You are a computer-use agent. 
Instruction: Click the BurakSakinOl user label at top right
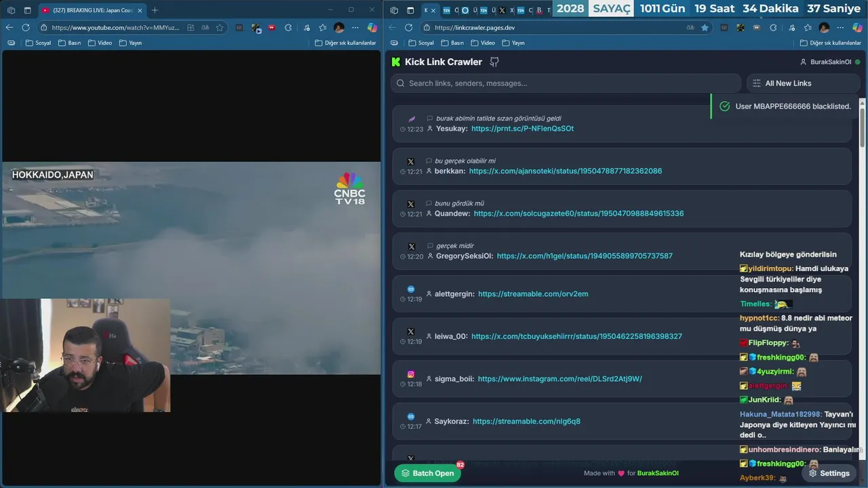pos(831,62)
